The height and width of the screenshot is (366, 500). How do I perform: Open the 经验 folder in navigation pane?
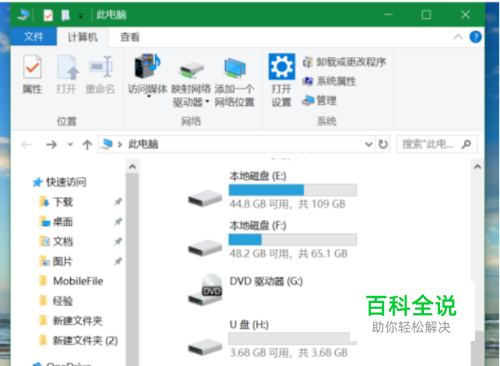[x=56, y=301]
